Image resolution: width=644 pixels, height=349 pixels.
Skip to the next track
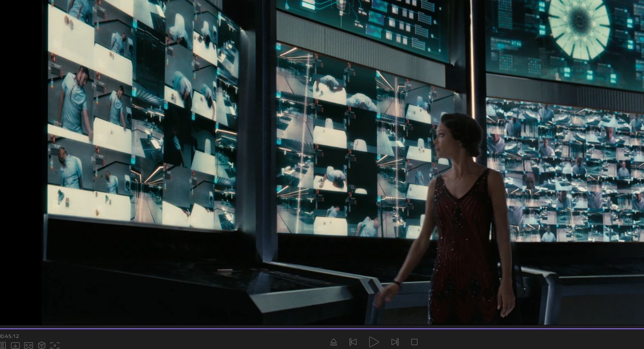pyautogui.click(x=395, y=342)
